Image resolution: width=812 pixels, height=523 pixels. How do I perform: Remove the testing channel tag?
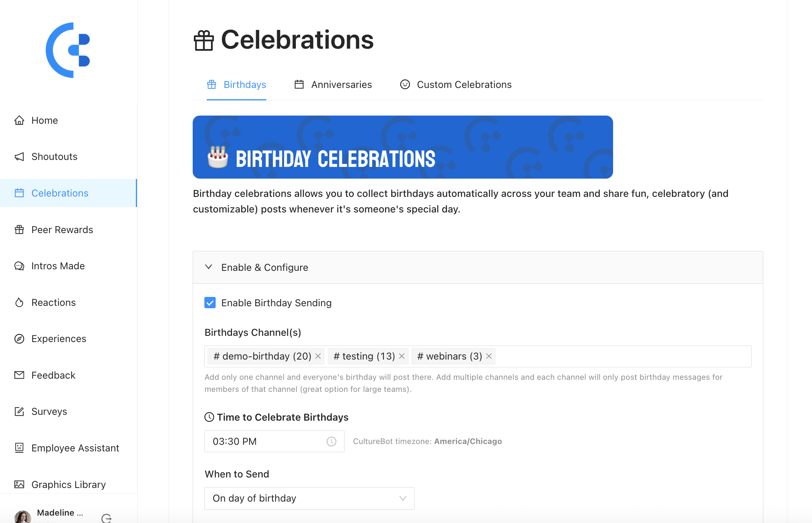pyautogui.click(x=402, y=356)
